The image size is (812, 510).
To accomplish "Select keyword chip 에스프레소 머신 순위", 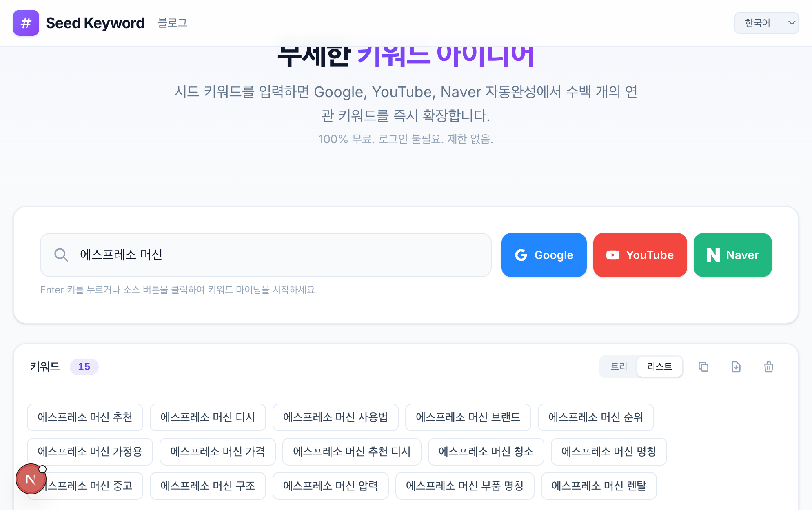I will click(596, 417).
